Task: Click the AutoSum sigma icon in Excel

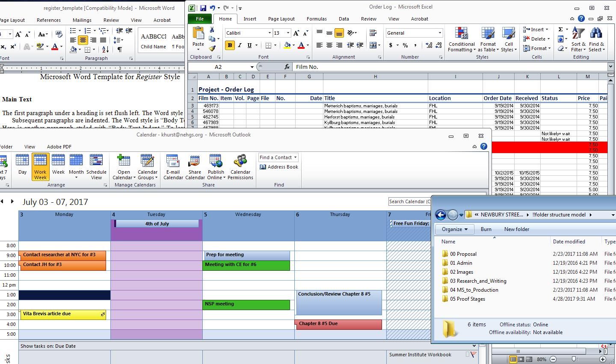Action: 560,30
